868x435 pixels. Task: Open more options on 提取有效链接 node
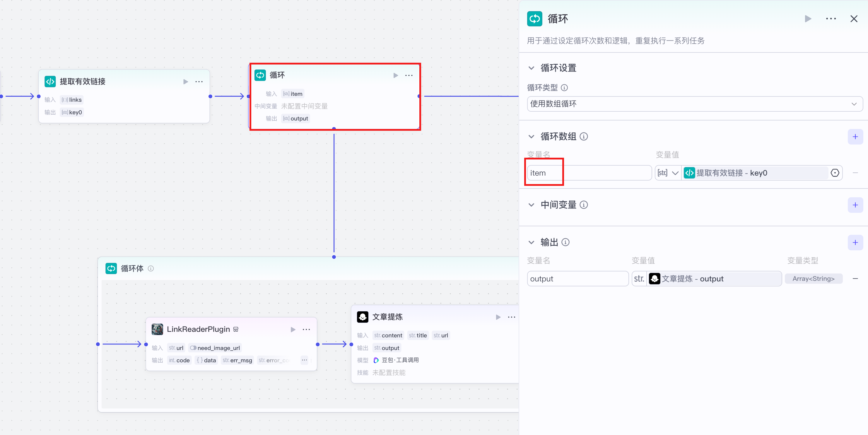click(x=199, y=81)
